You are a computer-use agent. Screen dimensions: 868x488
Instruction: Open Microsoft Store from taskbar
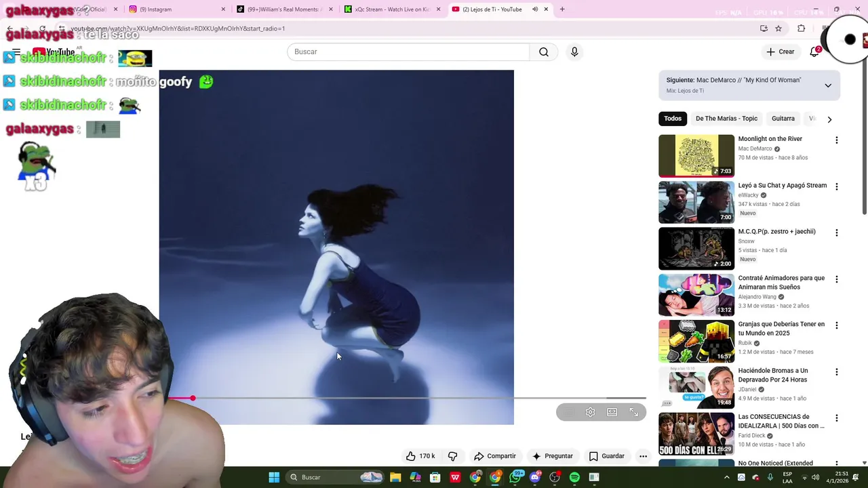click(x=435, y=477)
